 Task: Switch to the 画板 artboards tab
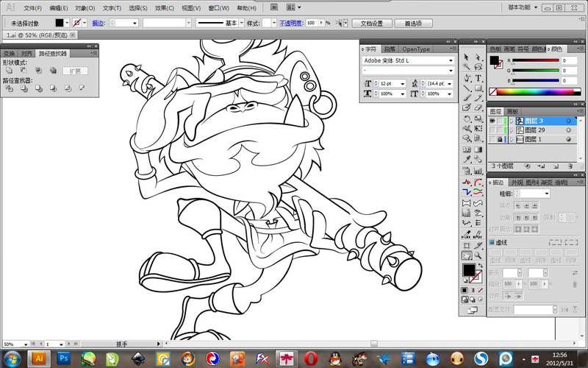[512, 112]
